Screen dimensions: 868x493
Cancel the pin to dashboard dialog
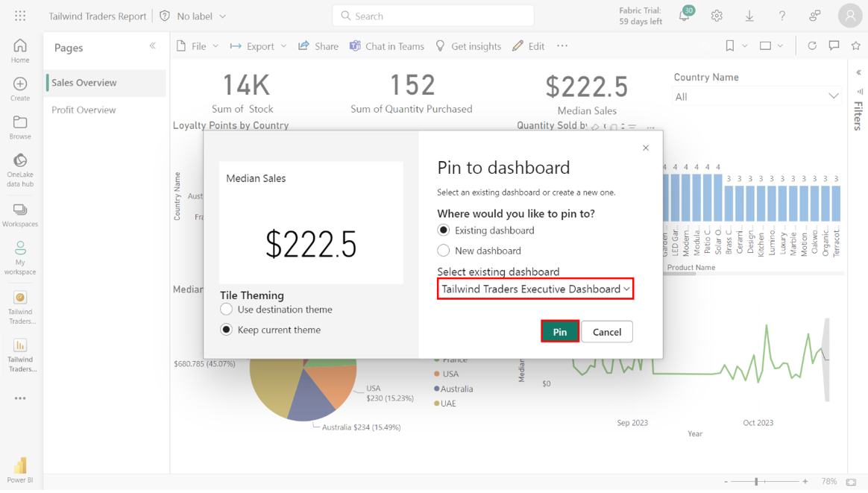click(606, 332)
